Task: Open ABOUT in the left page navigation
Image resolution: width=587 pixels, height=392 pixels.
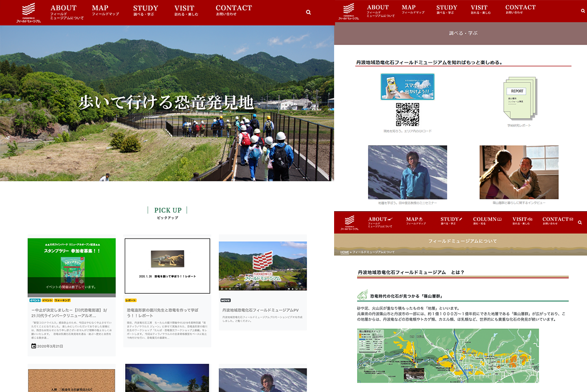Action: coord(67,12)
